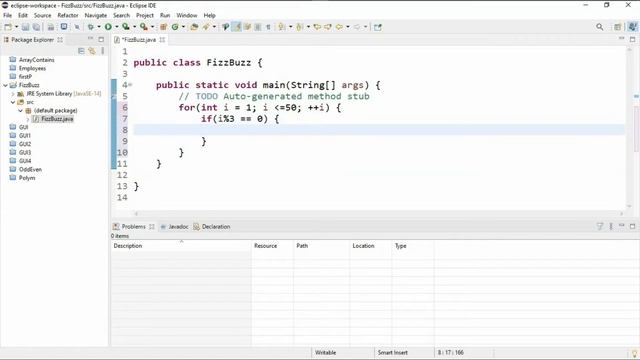Select the Polym project
This screenshot has width=640, height=360.
point(27,178)
